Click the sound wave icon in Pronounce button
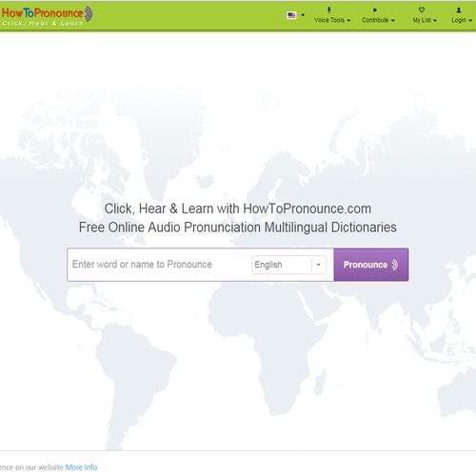 tap(394, 265)
